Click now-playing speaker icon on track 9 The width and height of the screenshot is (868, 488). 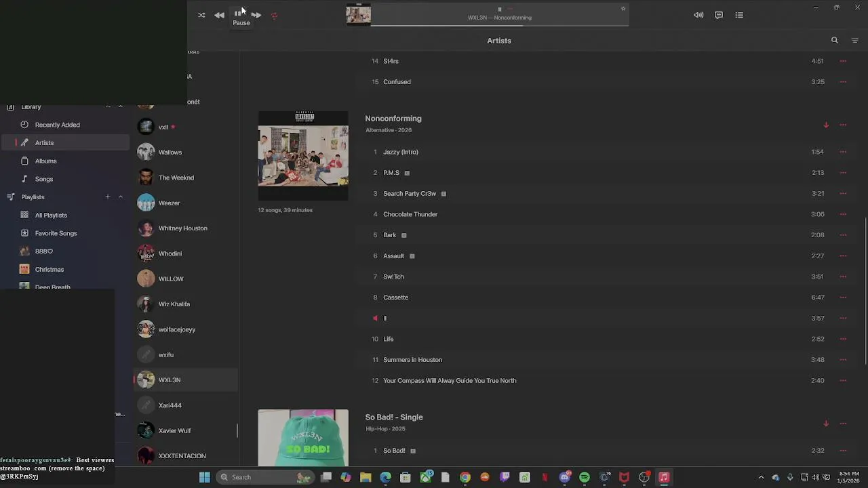[x=375, y=318]
